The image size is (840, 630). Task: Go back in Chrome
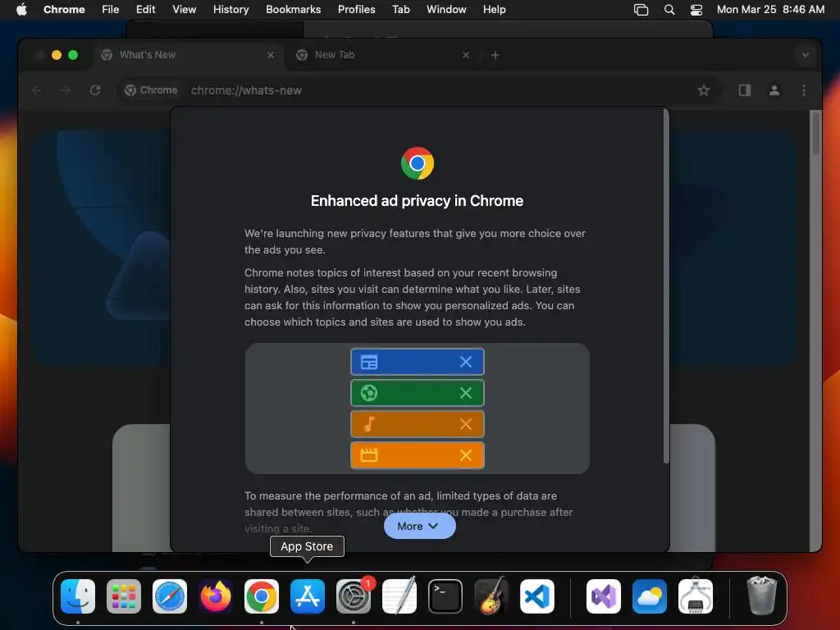pyautogui.click(x=36, y=90)
